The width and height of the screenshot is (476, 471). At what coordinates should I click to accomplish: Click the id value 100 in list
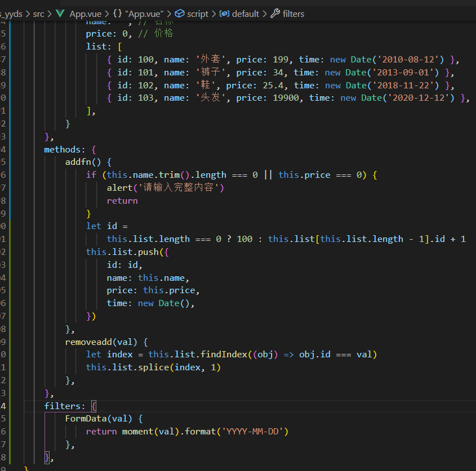pyautogui.click(x=146, y=60)
